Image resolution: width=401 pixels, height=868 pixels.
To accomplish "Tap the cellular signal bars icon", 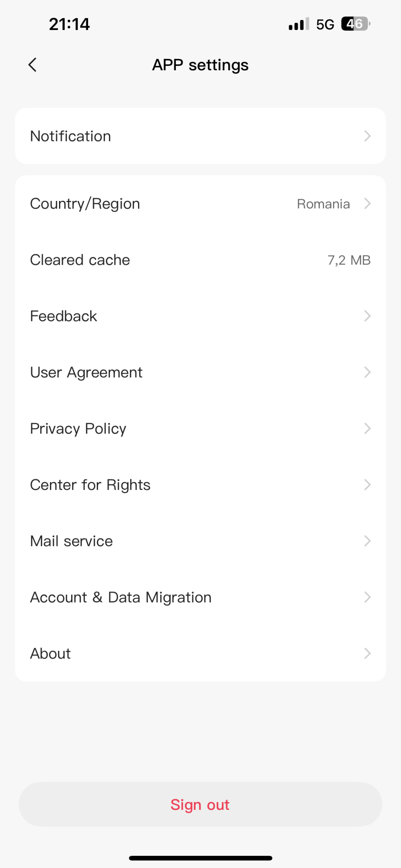I will point(299,24).
